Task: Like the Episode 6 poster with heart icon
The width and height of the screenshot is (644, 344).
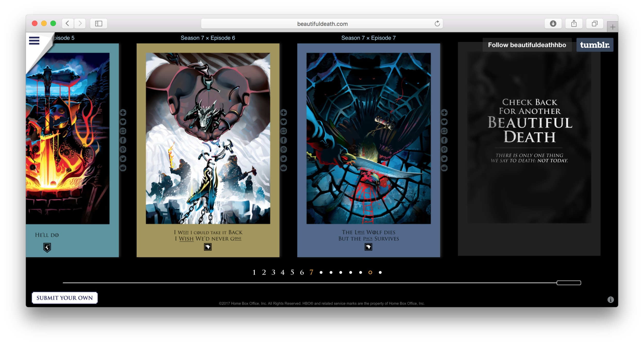Action: click(283, 122)
